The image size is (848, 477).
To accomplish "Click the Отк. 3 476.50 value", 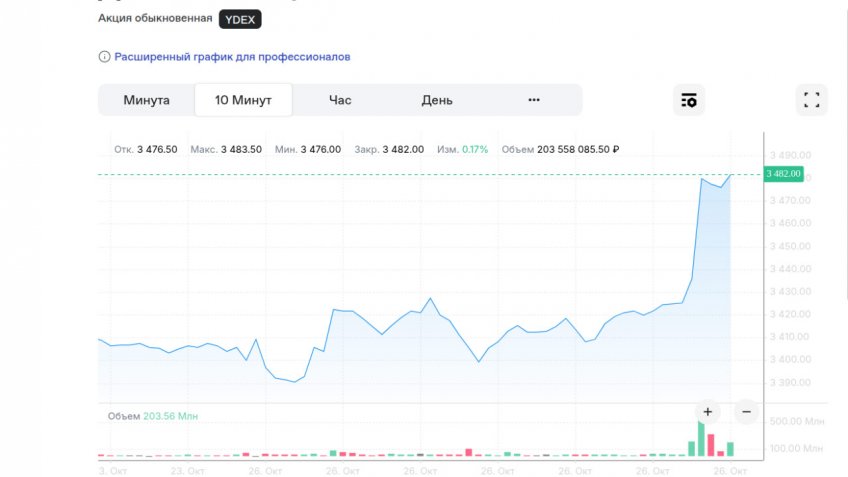I will [x=145, y=149].
